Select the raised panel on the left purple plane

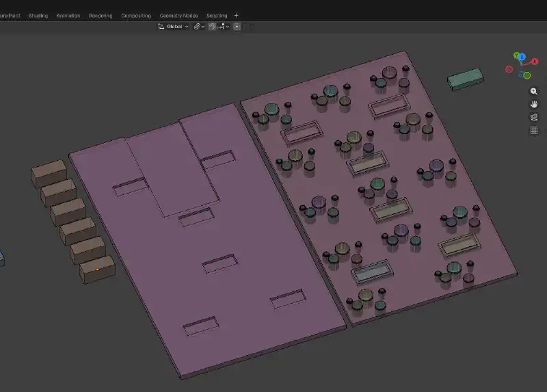click(x=172, y=170)
